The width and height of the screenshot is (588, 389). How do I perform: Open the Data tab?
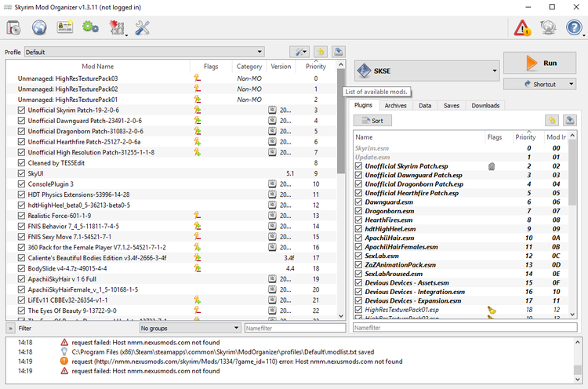click(425, 105)
